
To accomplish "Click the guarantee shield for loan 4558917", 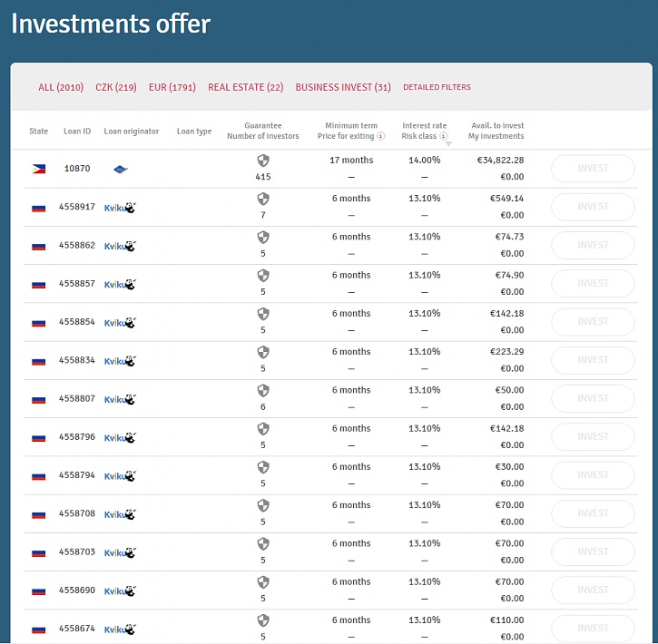I will pyautogui.click(x=263, y=199).
